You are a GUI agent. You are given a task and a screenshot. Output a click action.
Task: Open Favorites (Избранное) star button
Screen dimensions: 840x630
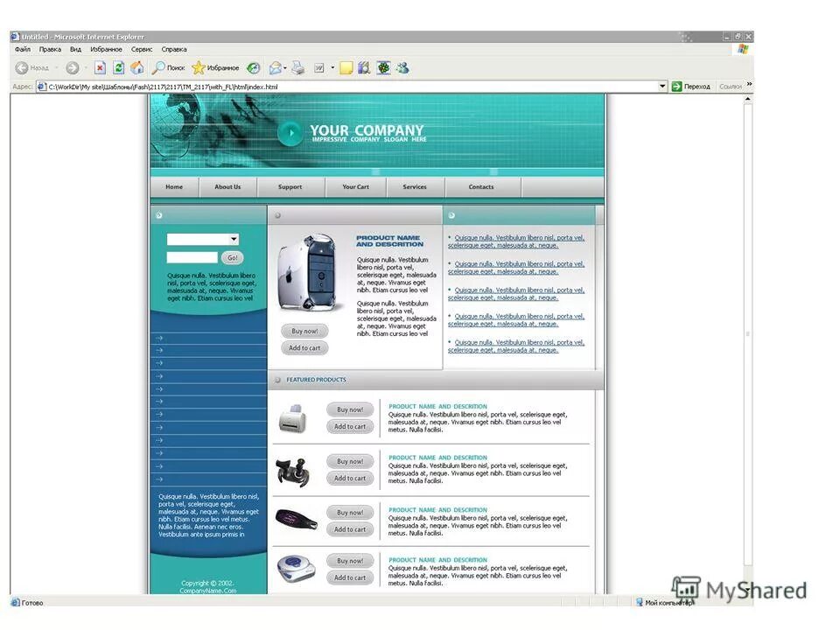pyautogui.click(x=215, y=68)
